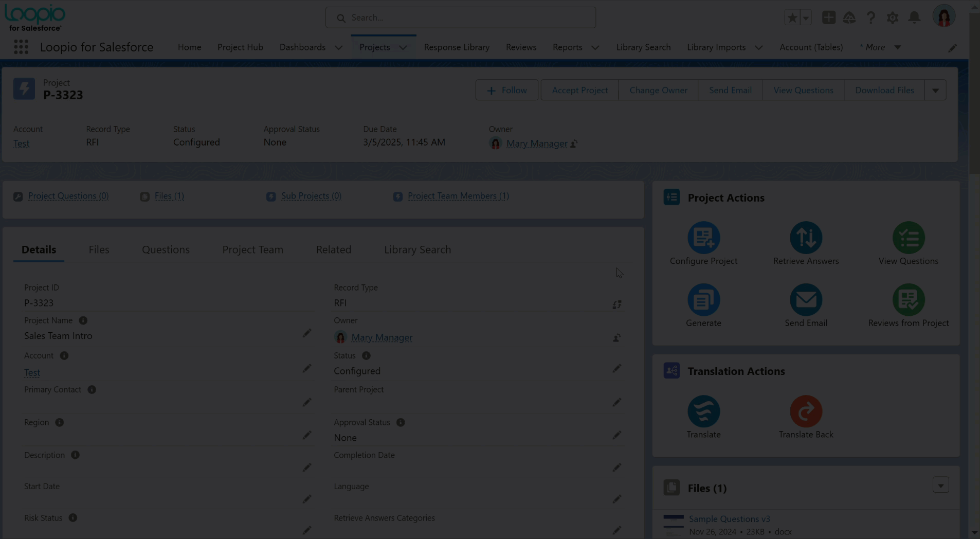Click Download Files button
The height and width of the screenshot is (539, 980).
click(884, 90)
